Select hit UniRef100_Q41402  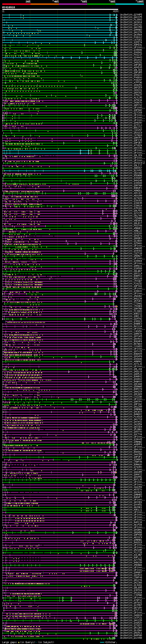pyautogui.click(x=131, y=60)
